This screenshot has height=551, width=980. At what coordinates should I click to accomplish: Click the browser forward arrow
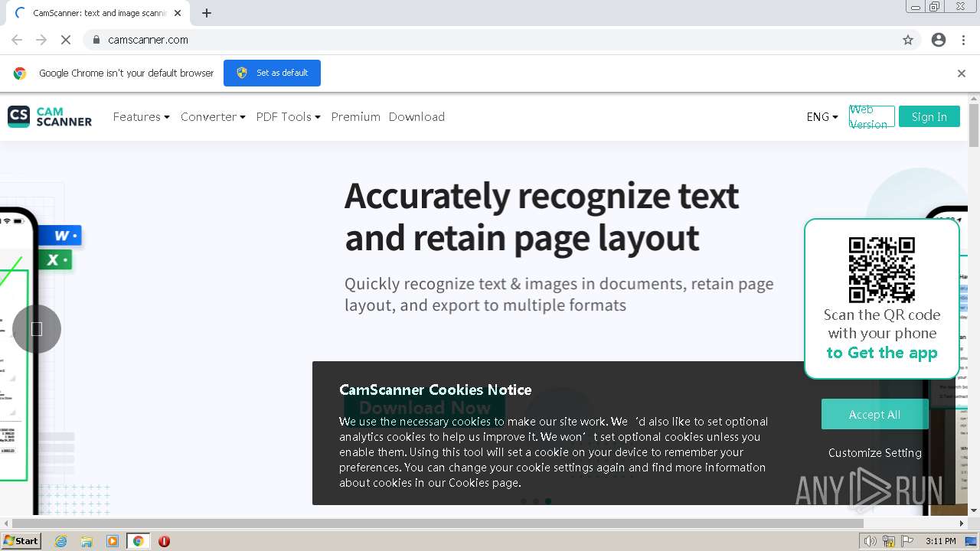(41, 40)
